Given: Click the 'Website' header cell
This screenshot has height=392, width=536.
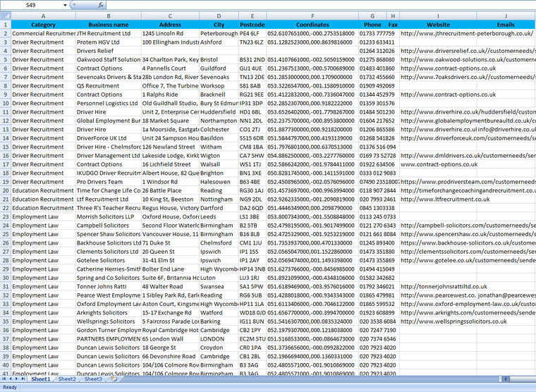Looking at the screenshot, I should [x=438, y=25].
